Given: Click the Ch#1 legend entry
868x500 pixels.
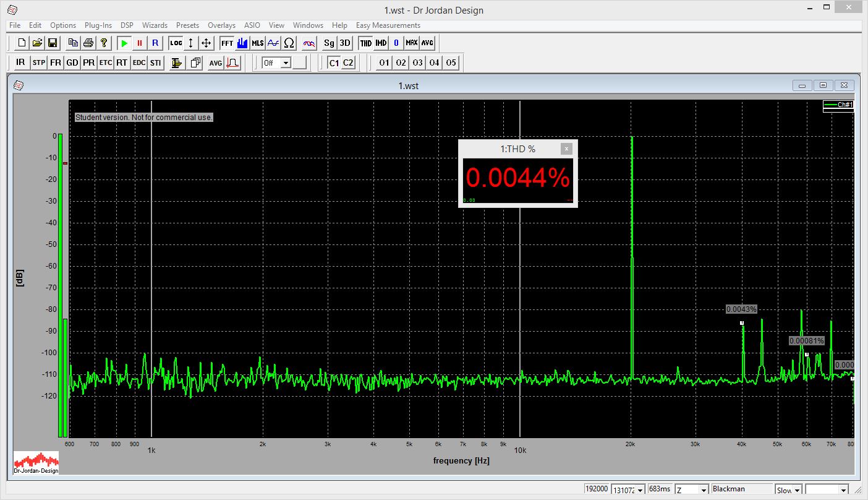Looking at the screenshot, I should (838, 105).
